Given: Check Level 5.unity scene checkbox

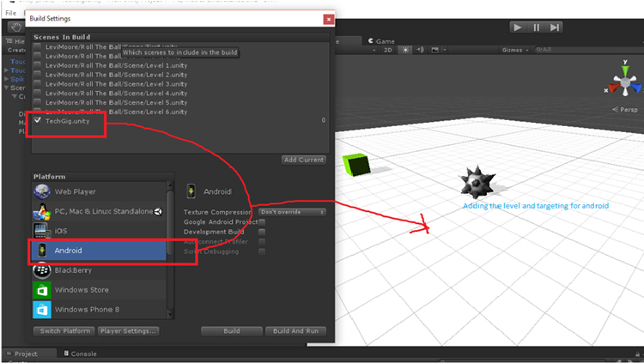Looking at the screenshot, I should click(x=38, y=102).
